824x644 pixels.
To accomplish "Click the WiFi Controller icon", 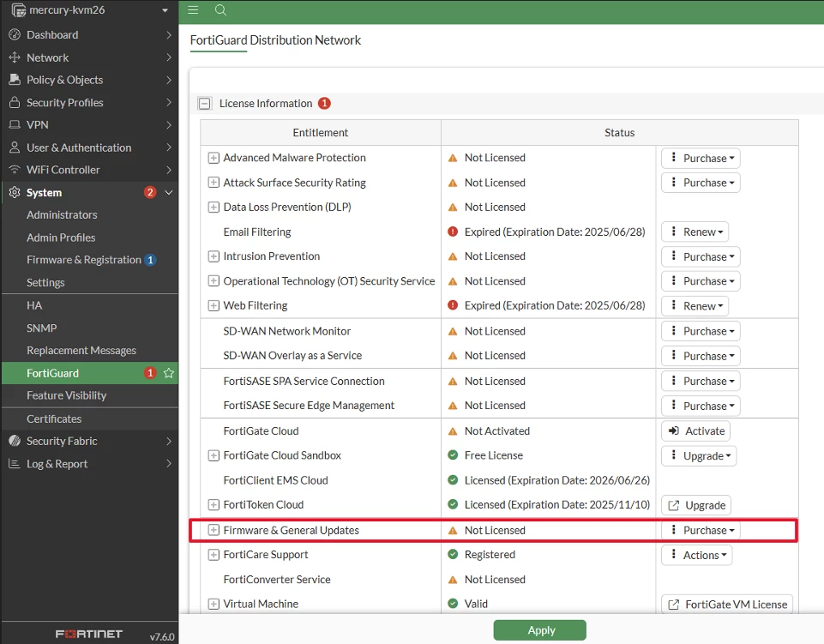I will click(x=15, y=170).
